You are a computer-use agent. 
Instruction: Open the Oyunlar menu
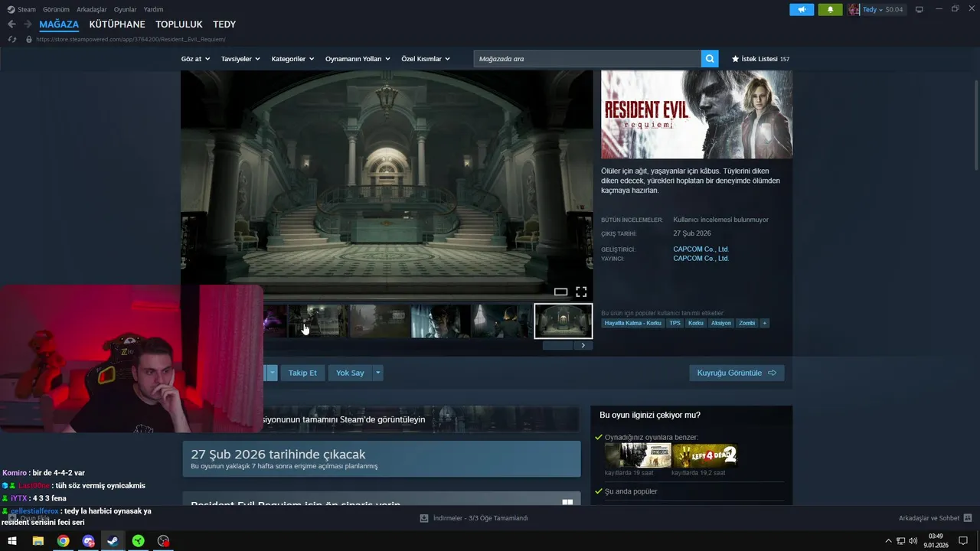(125, 10)
